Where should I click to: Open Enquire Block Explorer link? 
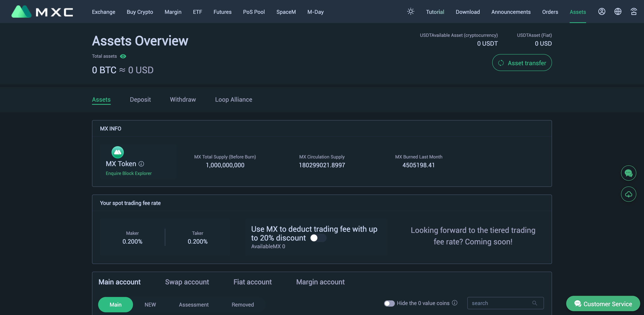tap(128, 173)
